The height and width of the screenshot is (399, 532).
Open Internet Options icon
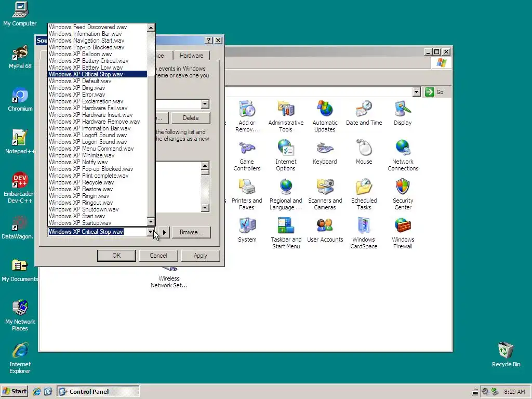[x=286, y=155]
